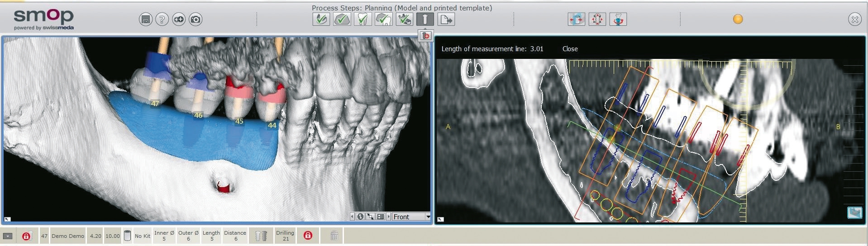Screen dimensions: 868x246
Task: Click the export process step icon
Action: tap(446, 19)
